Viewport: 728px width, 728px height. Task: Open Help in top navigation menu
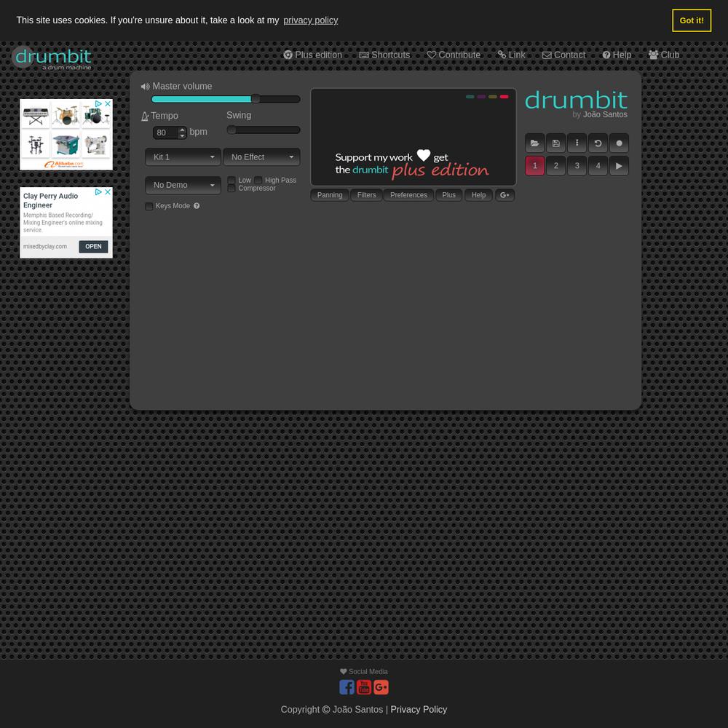pos(617,55)
